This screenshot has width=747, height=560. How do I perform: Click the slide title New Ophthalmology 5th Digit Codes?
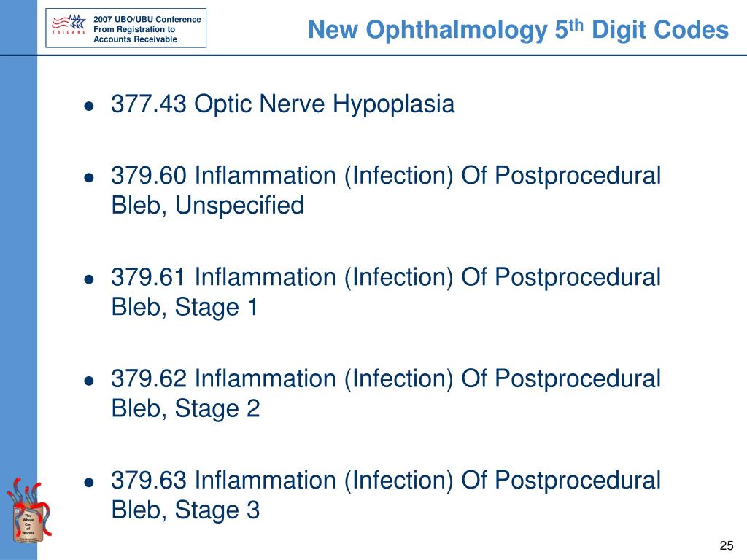[x=518, y=29]
